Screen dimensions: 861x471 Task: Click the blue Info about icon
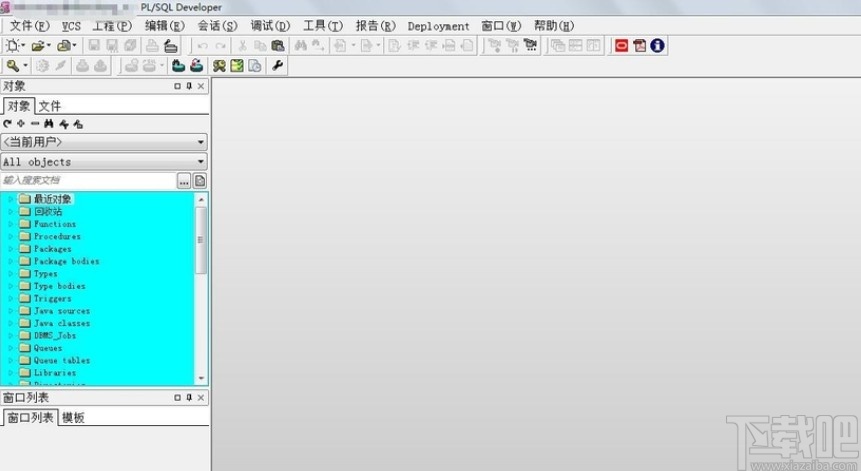[657, 46]
